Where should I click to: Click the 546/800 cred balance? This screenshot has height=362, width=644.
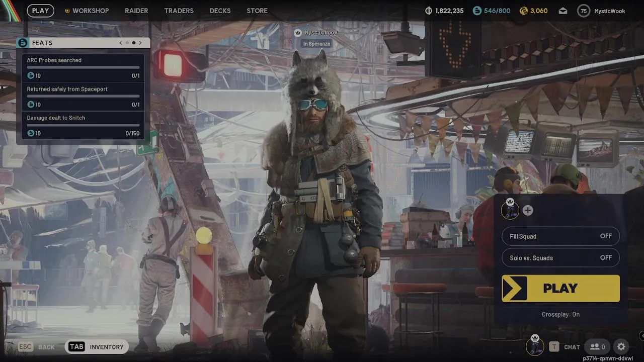(x=497, y=11)
